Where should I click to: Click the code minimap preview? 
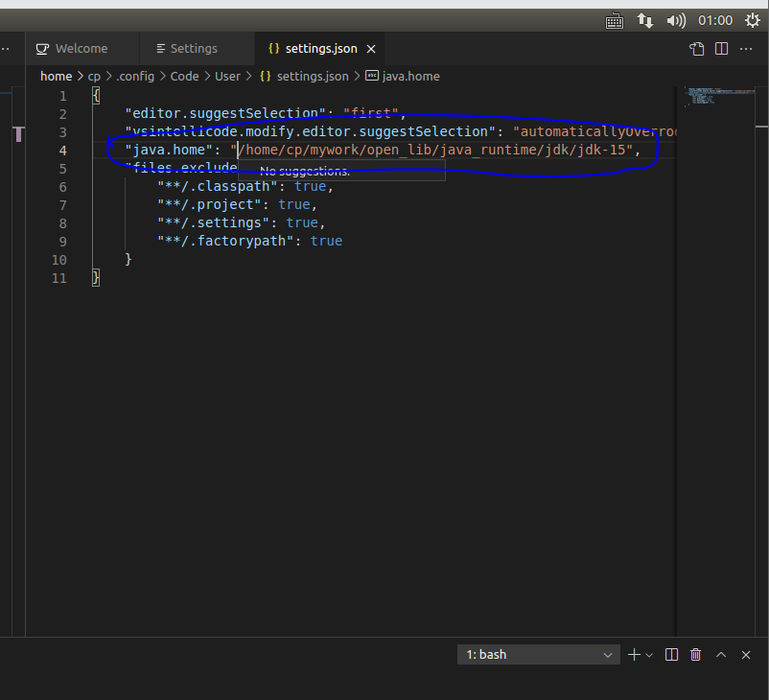719,97
